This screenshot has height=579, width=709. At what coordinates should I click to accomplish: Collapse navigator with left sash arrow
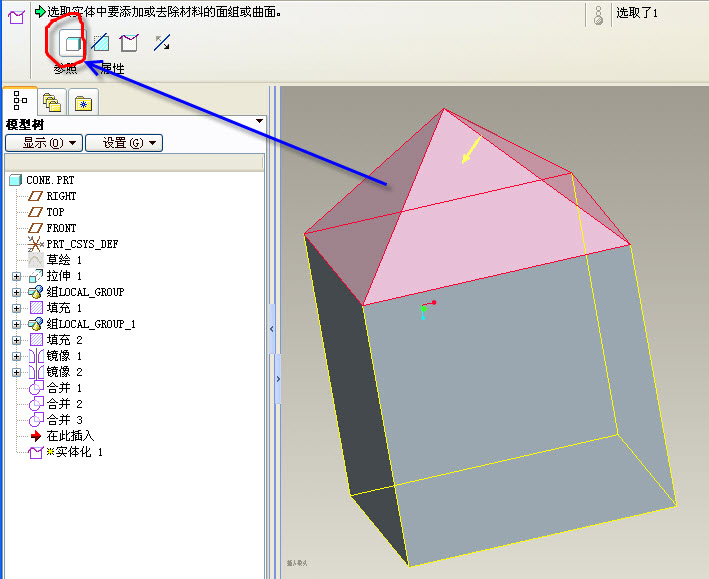click(x=272, y=329)
